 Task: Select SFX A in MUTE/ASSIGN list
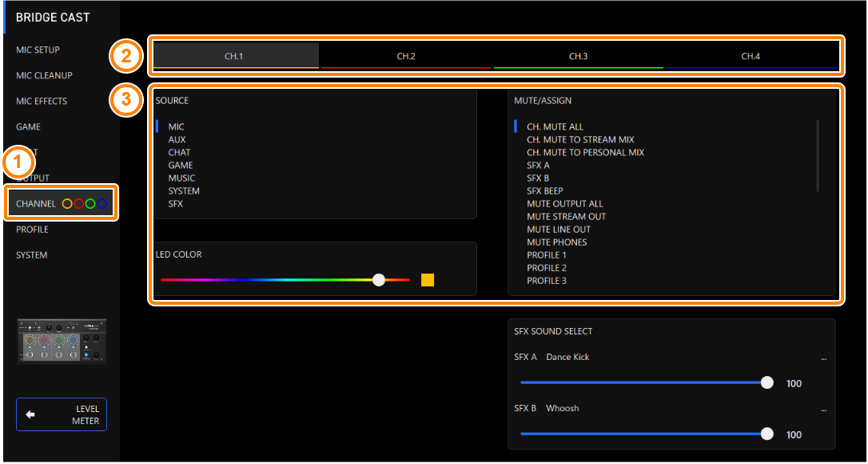click(x=538, y=165)
